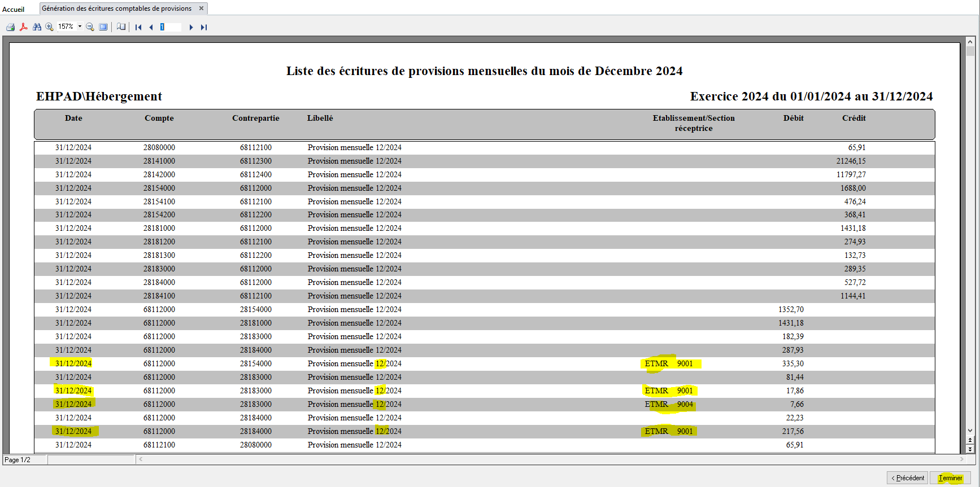
Task: Click the Terminer button
Action: tap(950, 478)
